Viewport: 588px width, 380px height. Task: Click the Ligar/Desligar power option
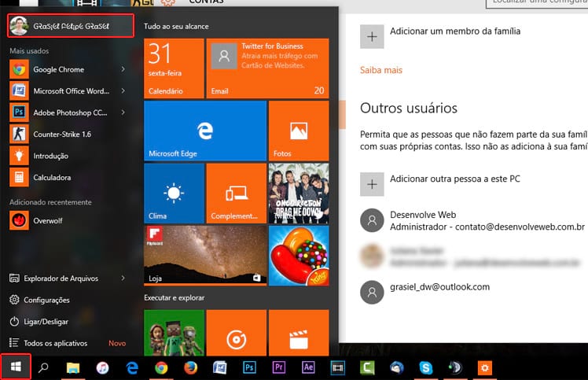pos(39,322)
